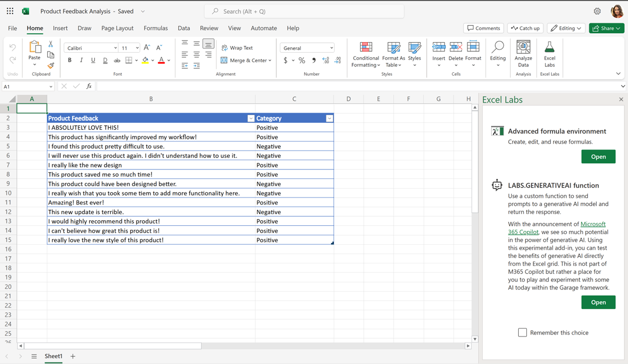
Task: Enable the Remember this choice checkbox
Action: coord(522,332)
